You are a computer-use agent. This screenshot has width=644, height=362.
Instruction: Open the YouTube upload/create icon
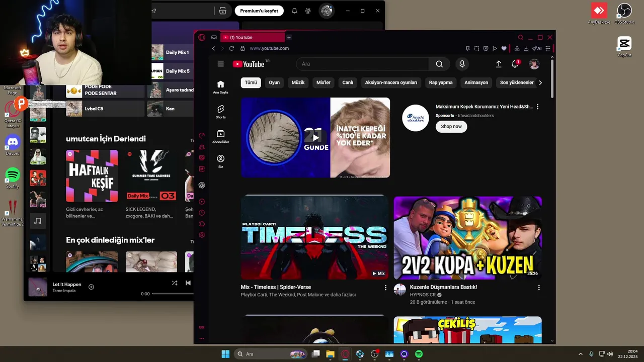click(499, 64)
